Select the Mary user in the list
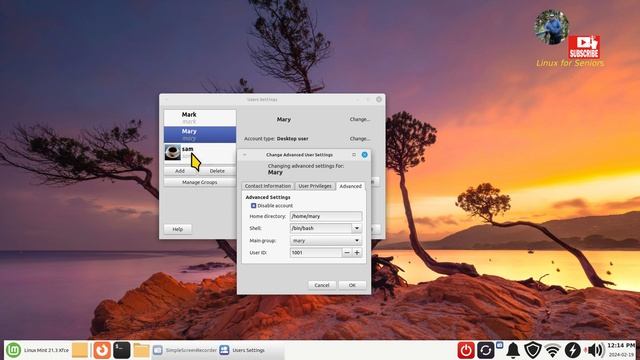This screenshot has height=360, width=640. (200, 134)
